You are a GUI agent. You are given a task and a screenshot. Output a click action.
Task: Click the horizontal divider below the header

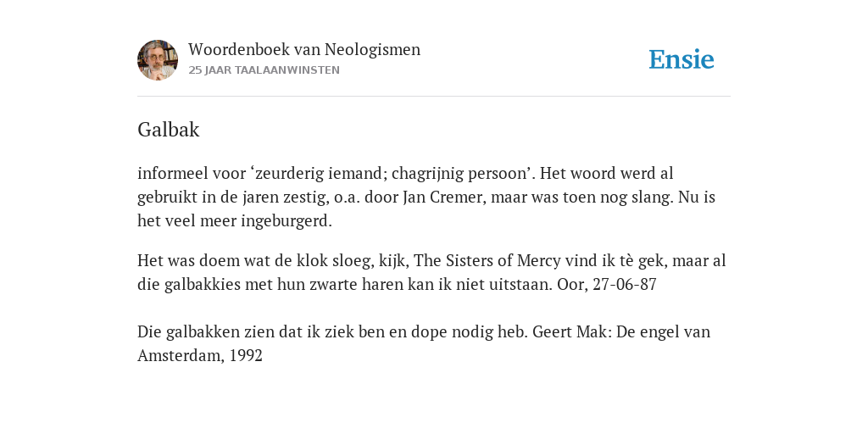[x=434, y=97]
